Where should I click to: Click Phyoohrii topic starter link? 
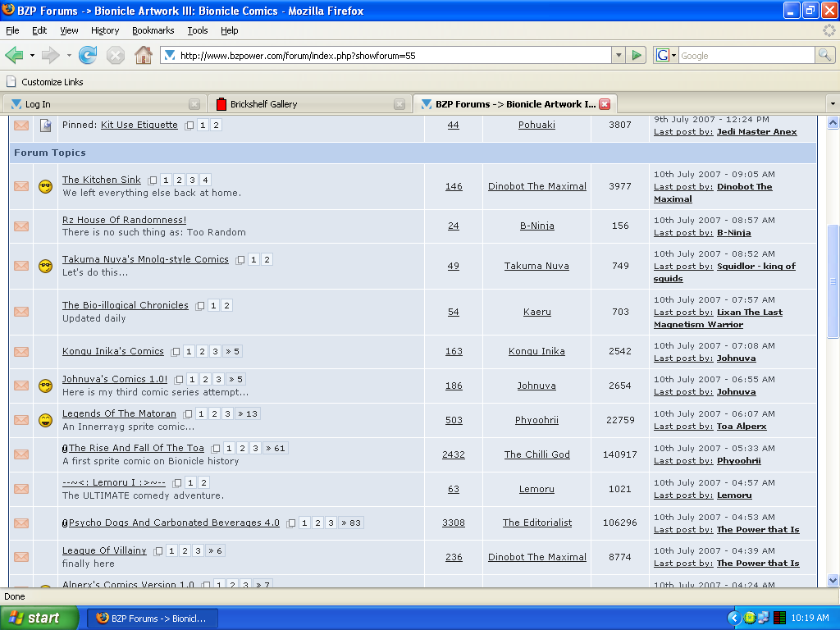(x=536, y=421)
